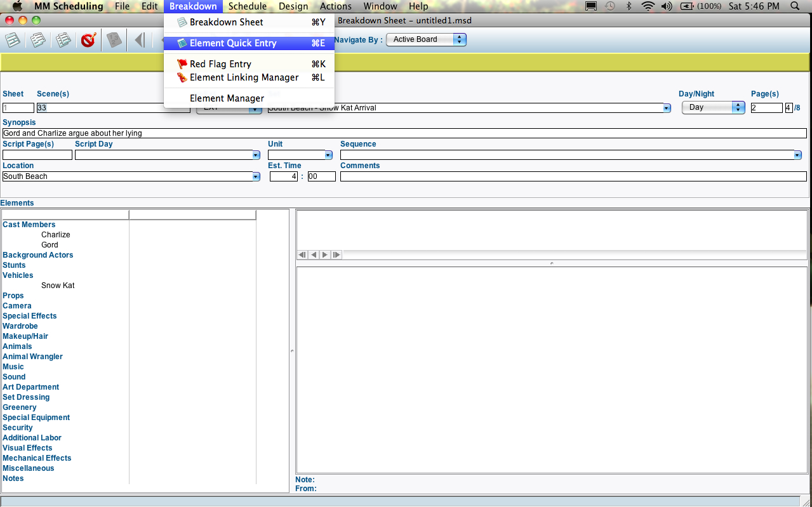This screenshot has height=507, width=812.
Task: Select the Cast Members element category
Action: [29, 225]
